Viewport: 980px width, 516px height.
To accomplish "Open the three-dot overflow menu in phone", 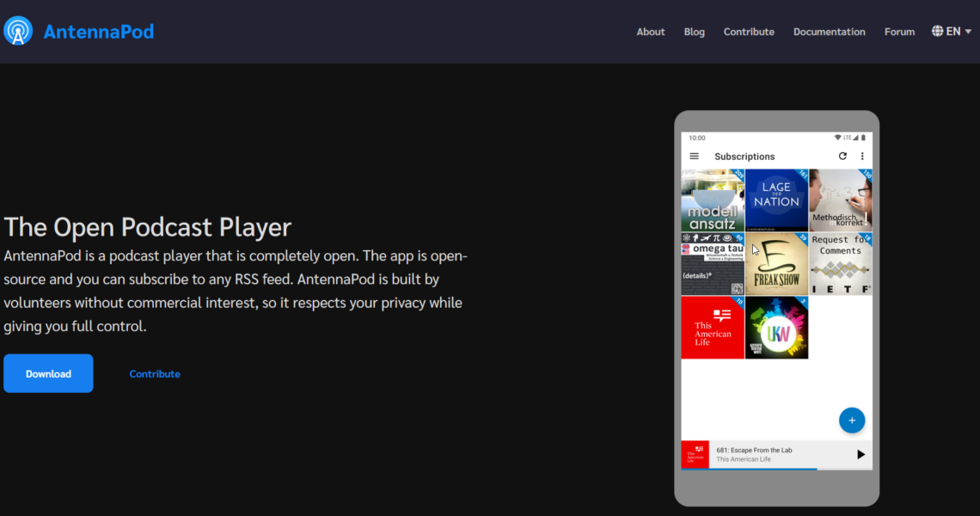I will pyautogui.click(x=862, y=157).
